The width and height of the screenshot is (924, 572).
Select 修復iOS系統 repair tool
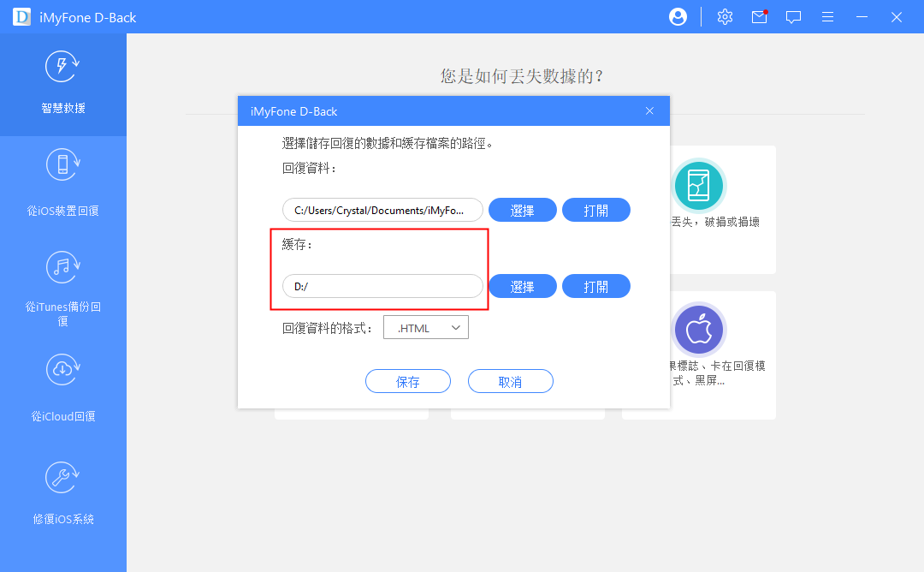tap(63, 492)
